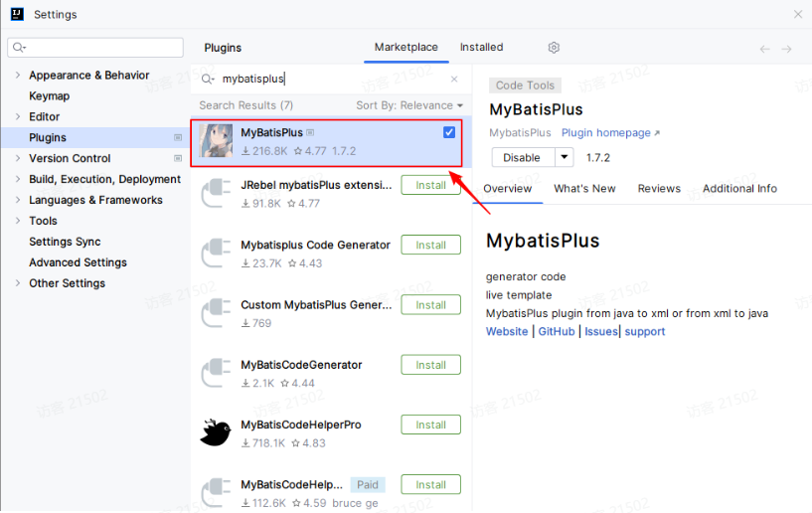
Task: Click the Disable button
Action: pos(523,157)
